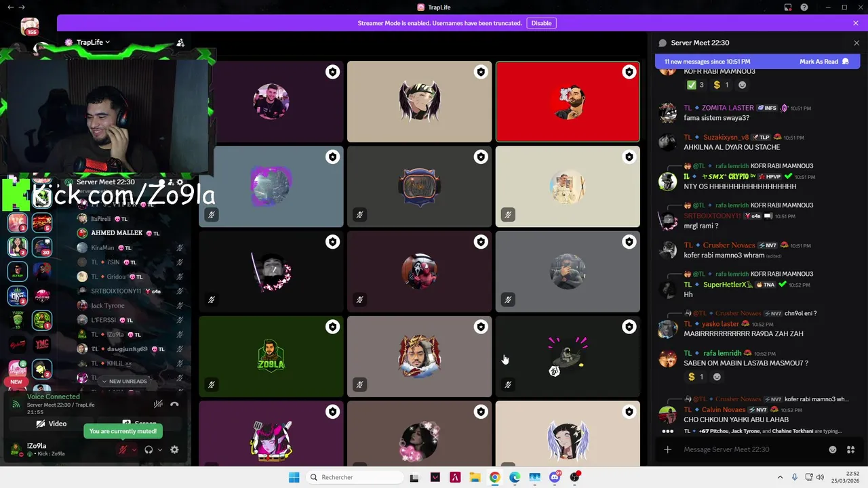The width and height of the screenshot is (868, 488).
Task: Jump to New Unreads in the channel list
Action: click(x=124, y=382)
